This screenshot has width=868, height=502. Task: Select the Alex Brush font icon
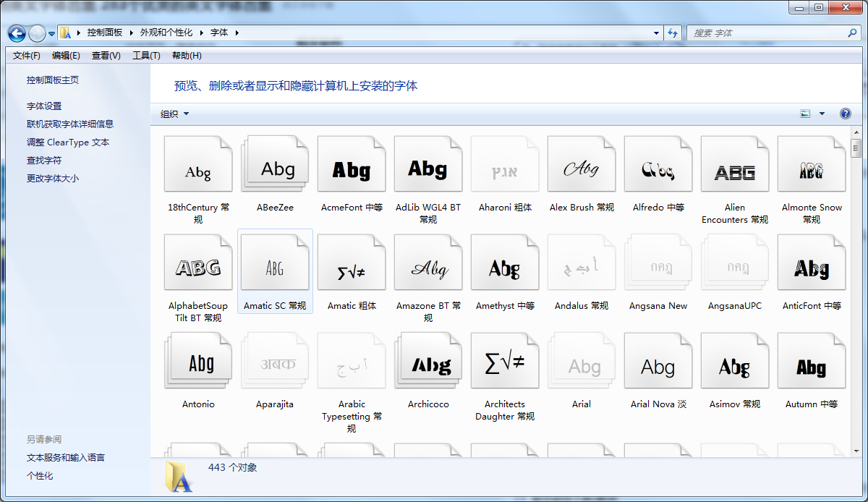(x=582, y=164)
